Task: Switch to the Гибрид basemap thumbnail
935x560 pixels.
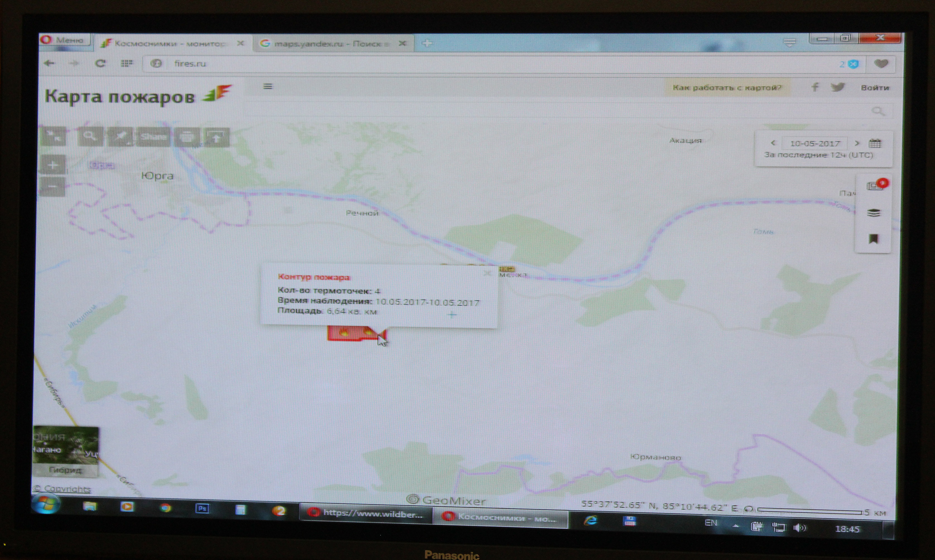Action: pyautogui.click(x=66, y=451)
